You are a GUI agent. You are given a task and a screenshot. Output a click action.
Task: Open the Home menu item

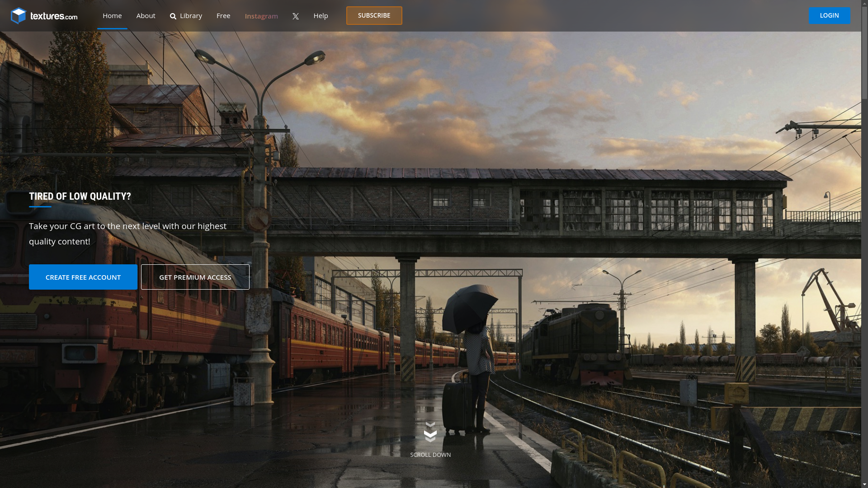point(112,16)
